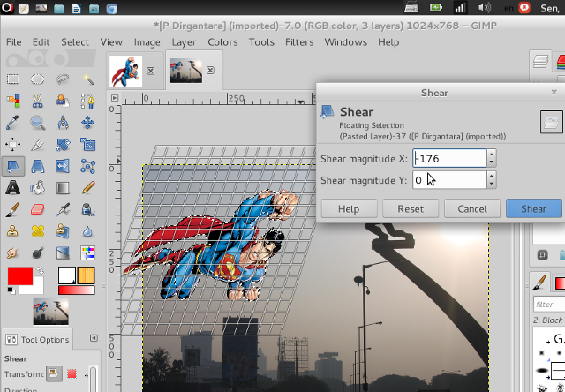Open the Colors menu
This screenshot has height=392, width=565.
tap(222, 42)
